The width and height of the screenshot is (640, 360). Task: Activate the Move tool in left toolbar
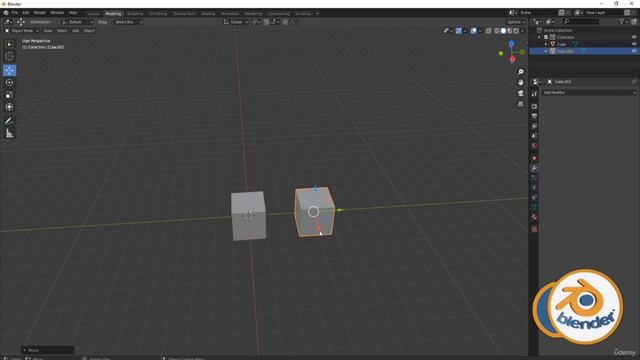click(x=9, y=70)
